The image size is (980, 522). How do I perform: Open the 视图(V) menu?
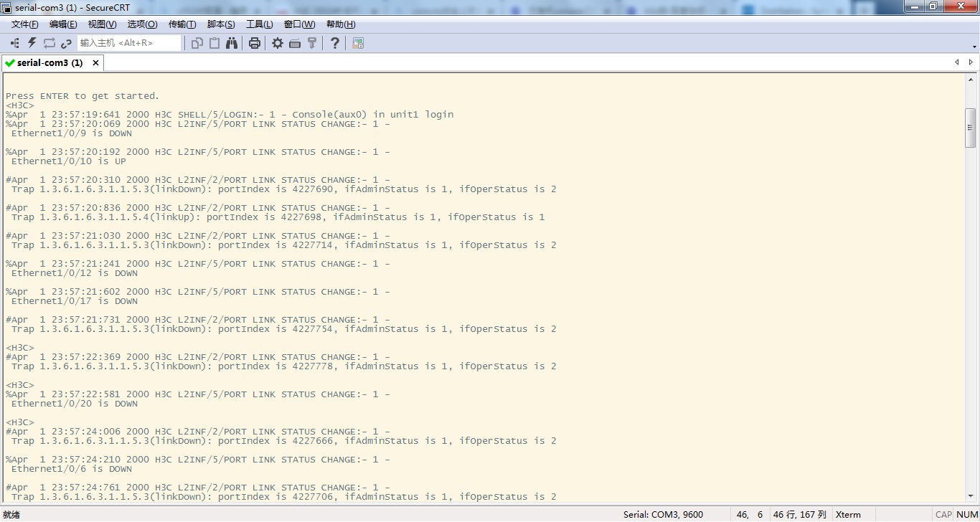[x=102, y=24]
